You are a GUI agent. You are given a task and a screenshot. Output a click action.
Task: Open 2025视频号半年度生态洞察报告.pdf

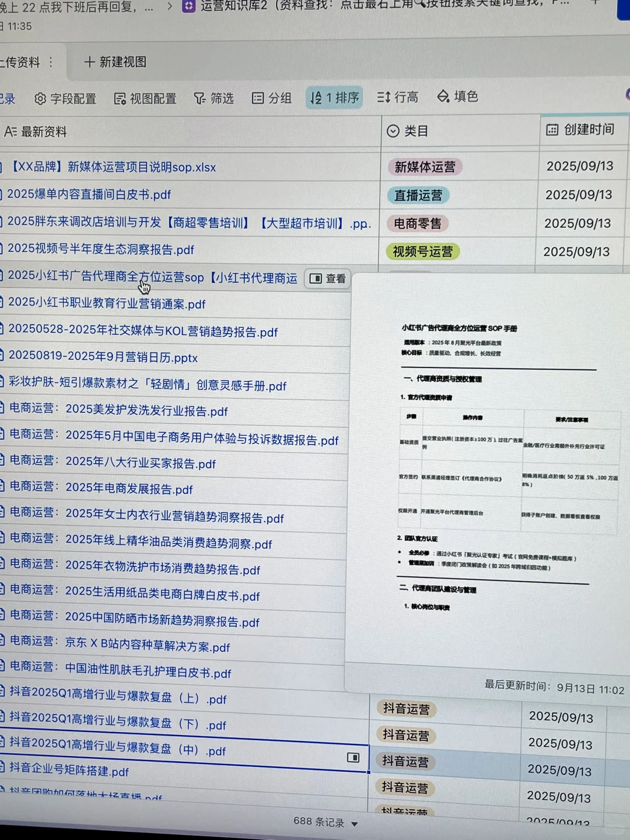click(100, 249)
